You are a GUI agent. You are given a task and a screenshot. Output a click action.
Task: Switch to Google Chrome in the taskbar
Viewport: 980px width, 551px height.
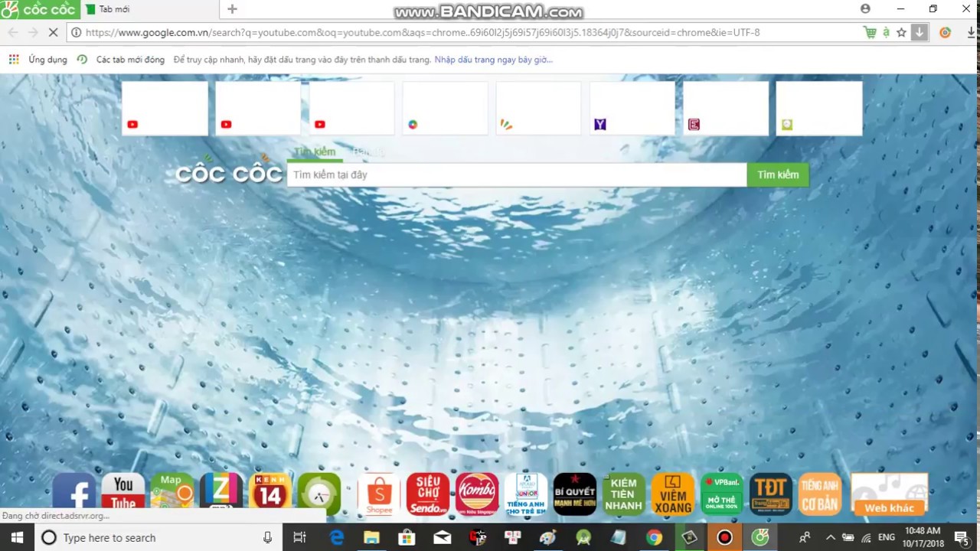tap(654, 537)
